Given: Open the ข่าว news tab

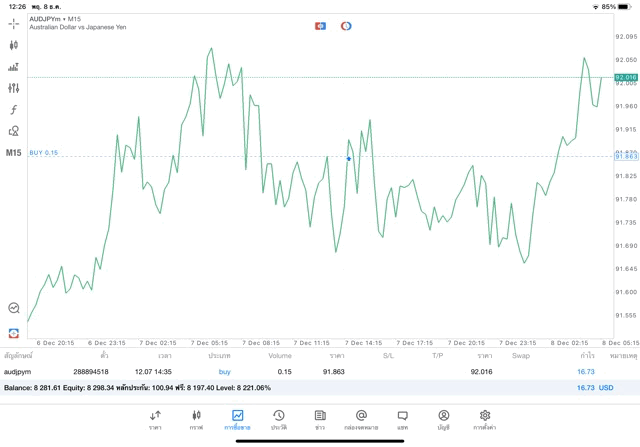Looking at the screenshot, I should coord(320,420).
